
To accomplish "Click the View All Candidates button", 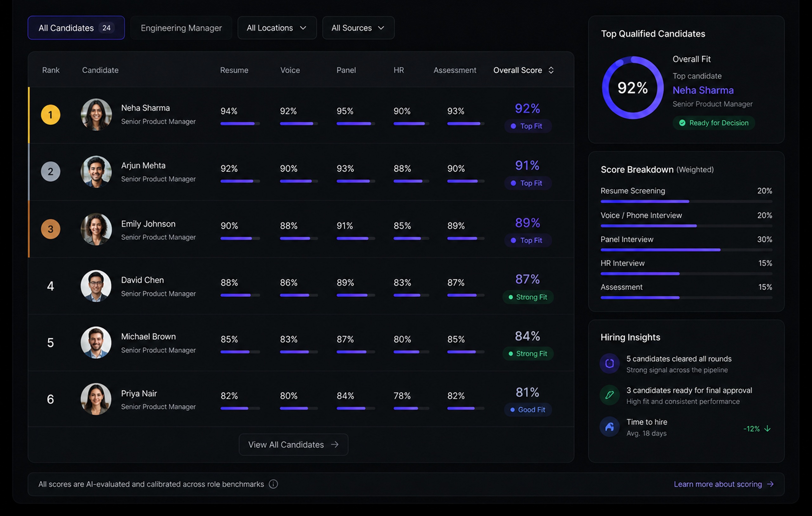I will tap(293, 445).
